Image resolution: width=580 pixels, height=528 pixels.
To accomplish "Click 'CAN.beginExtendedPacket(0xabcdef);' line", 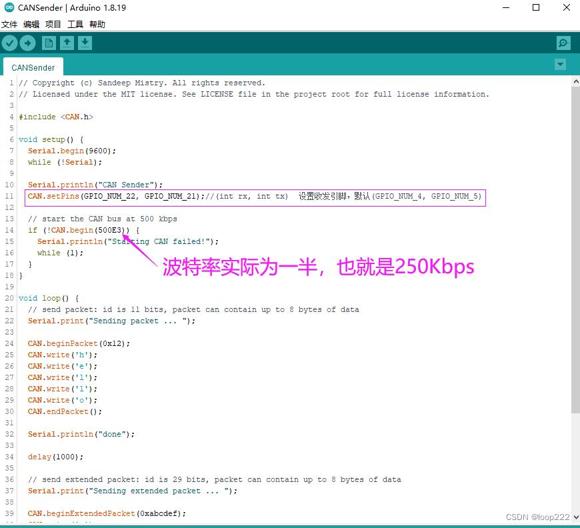I will coord(107,514).
